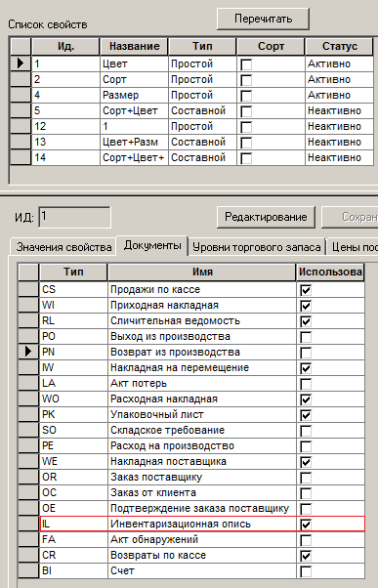Enable usage for Заказ от клиента
Viewport: 378px width, 588px height.
tap(306, 493)
